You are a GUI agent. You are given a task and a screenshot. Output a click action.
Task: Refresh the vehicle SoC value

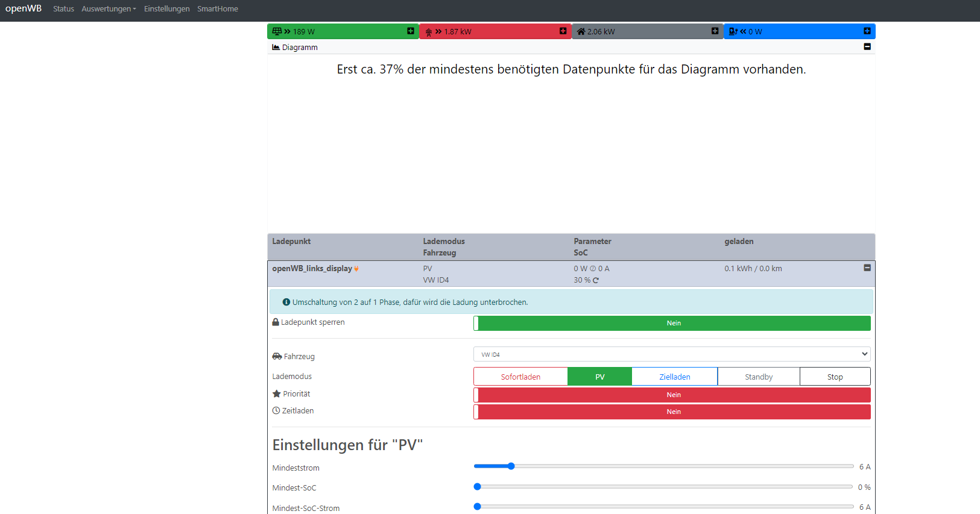pyautogui.click(x=596, y=280)
